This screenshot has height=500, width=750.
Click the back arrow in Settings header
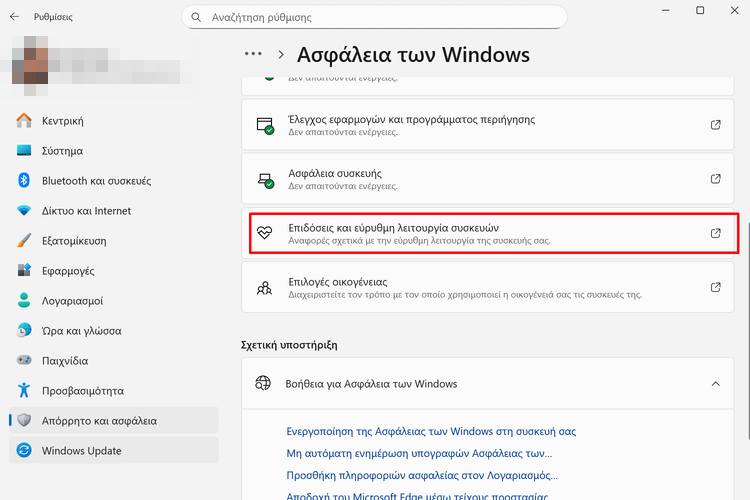[x=14, y=17]
